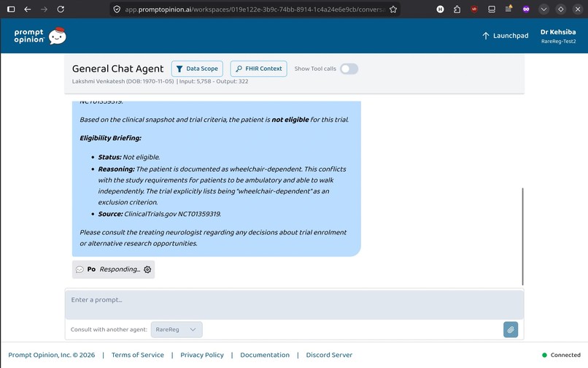Click the browser forward arrow

click(44, 9)
